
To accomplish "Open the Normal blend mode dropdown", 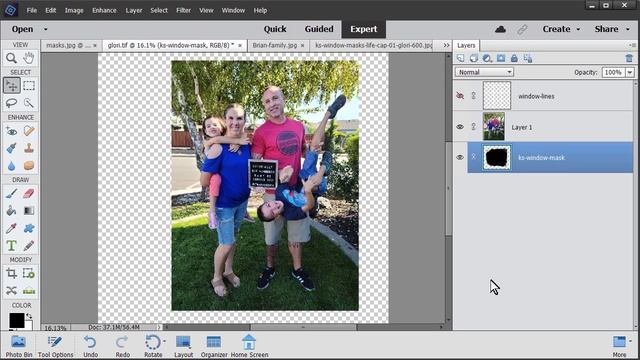I will (x=484, y=72).
